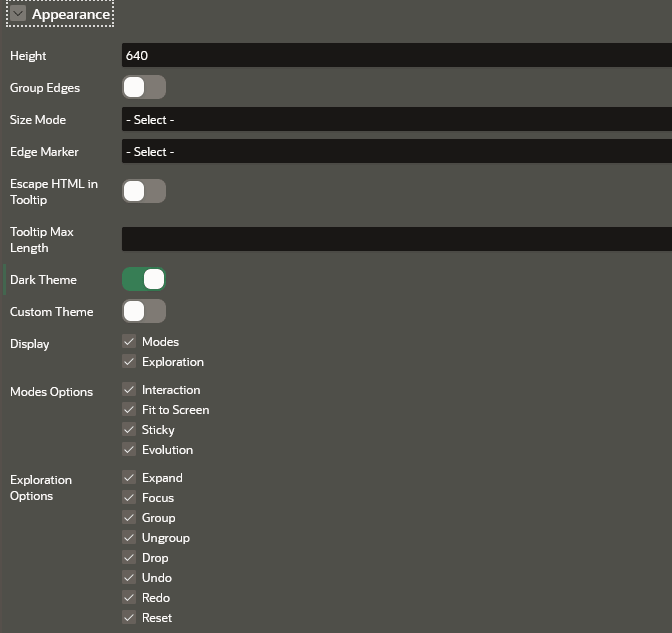Click the Height label

28,56
